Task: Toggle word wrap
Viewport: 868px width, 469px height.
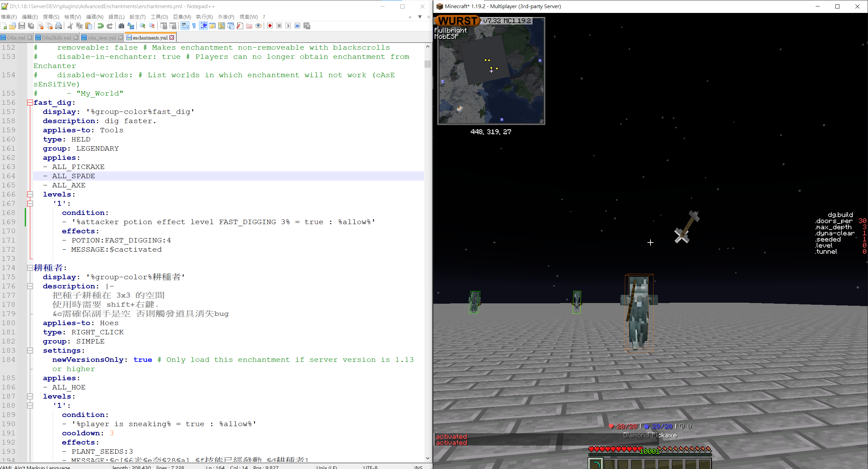Action: coord(185,26)
